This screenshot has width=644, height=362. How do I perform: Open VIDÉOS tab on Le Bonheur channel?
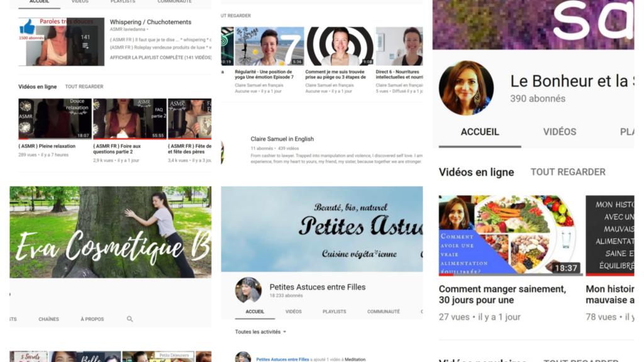pyautogui.click(x=559, y=132)
